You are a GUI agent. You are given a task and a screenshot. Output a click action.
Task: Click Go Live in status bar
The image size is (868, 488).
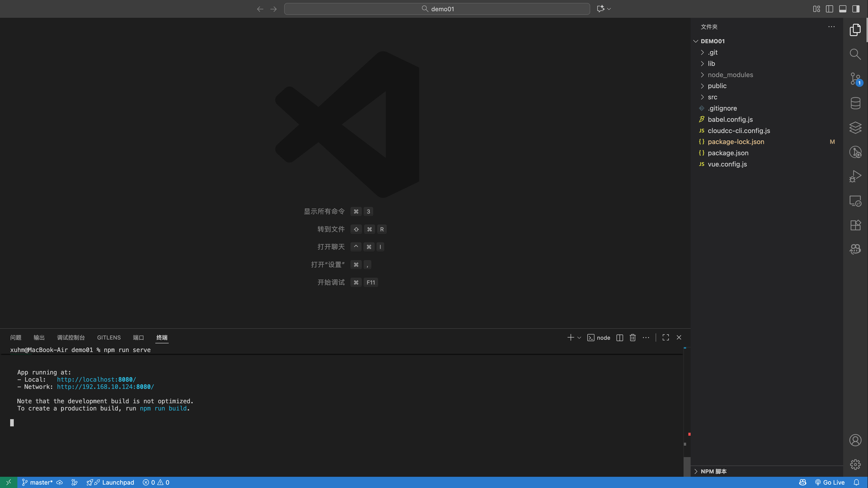coord(830,482)
